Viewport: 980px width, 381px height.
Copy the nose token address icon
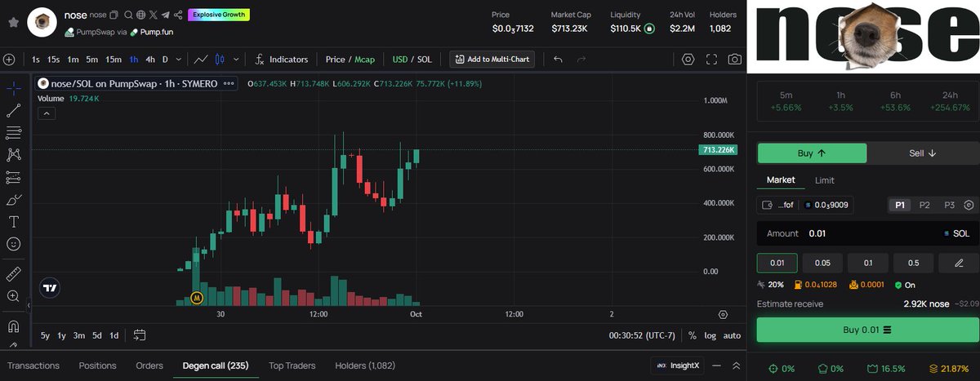(114, 15)
